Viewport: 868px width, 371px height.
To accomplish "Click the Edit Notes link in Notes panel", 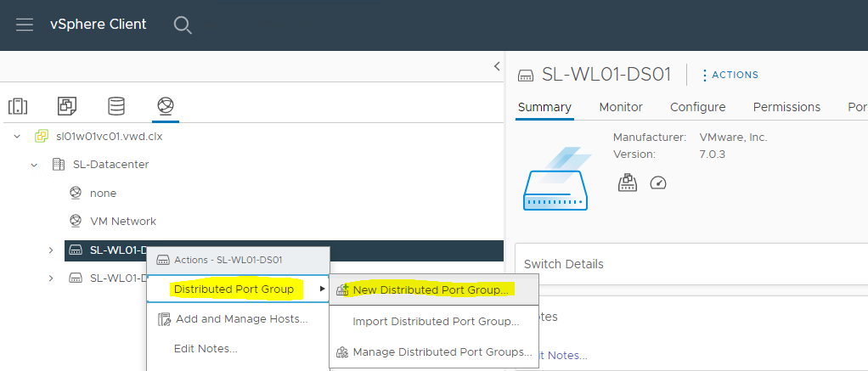I will click(x=564, y=356).
